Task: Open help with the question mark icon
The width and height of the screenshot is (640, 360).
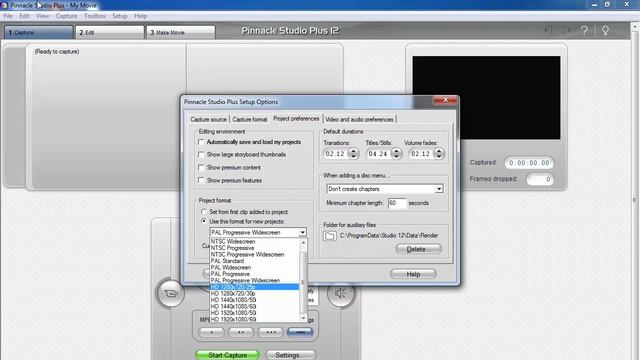Action: point(584,30)
